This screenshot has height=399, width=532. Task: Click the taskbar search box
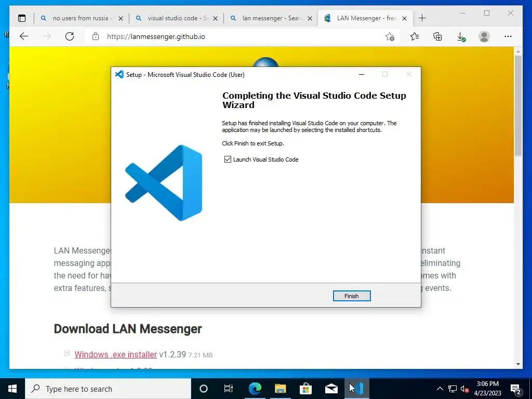[108, 389]
